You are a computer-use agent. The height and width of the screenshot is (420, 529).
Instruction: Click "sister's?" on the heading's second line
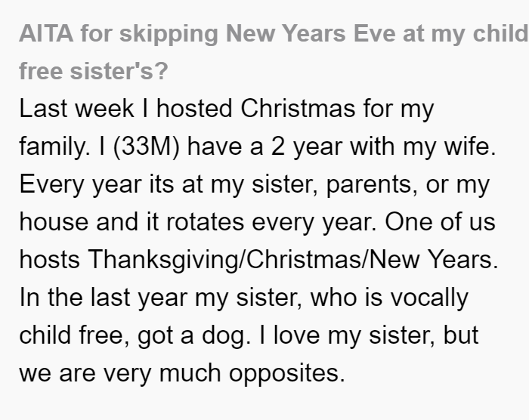tap(119, 71)
